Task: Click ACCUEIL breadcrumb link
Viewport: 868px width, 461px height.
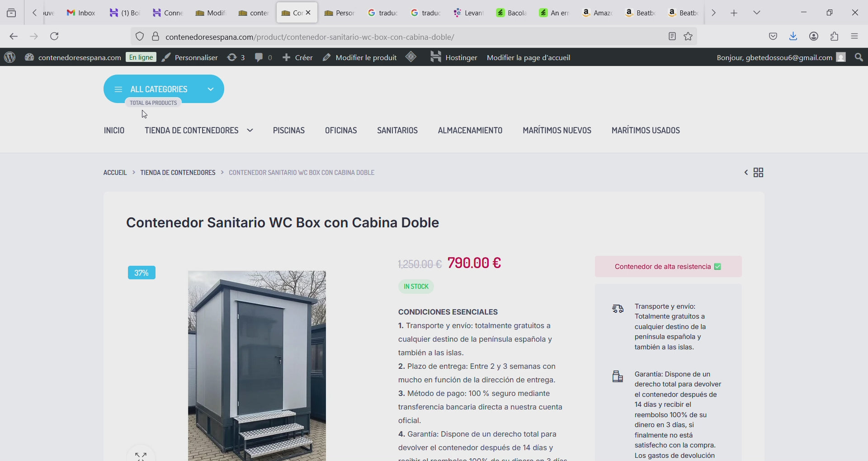Action: click(115, 173)
